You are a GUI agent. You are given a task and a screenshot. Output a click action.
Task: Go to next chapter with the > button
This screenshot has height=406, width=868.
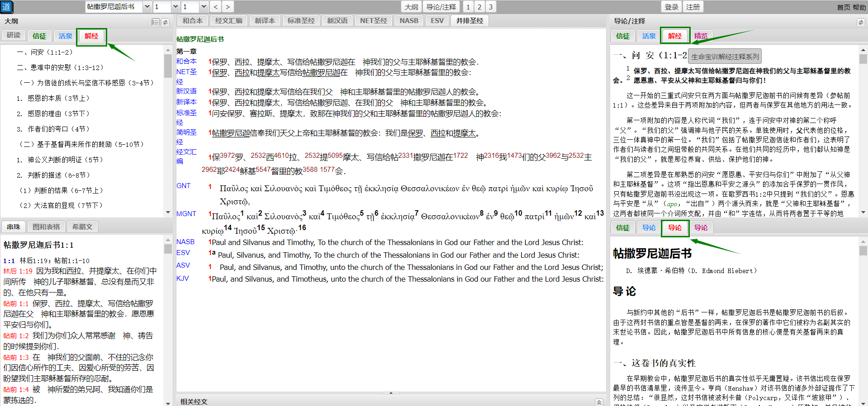[x=228, y=7]
